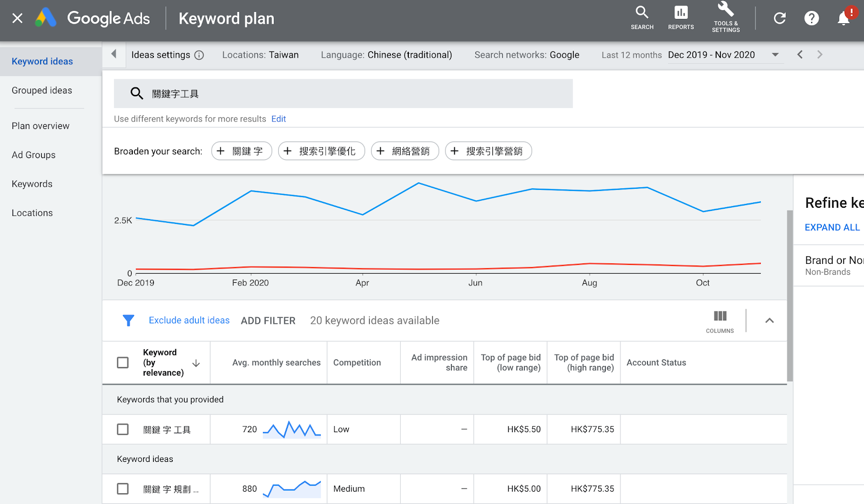Select all keywords header checkbox
The width and height of the screenshot is (864, 504).
coord(123,363)
